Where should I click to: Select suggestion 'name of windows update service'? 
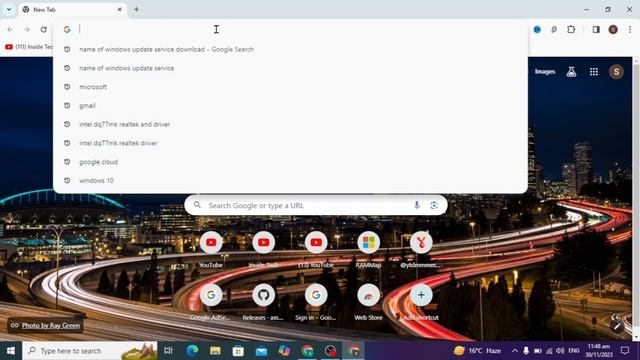pyautogui.click(x=290, y=68)
